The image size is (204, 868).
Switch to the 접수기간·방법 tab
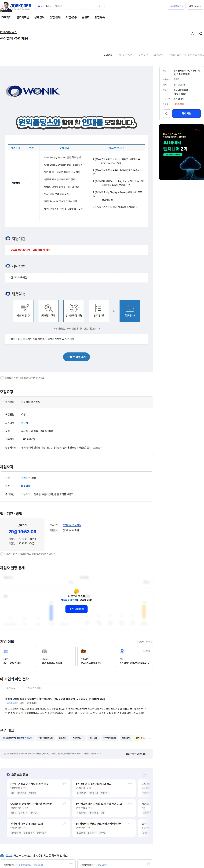pyautogui.click(x=125, y=55)
